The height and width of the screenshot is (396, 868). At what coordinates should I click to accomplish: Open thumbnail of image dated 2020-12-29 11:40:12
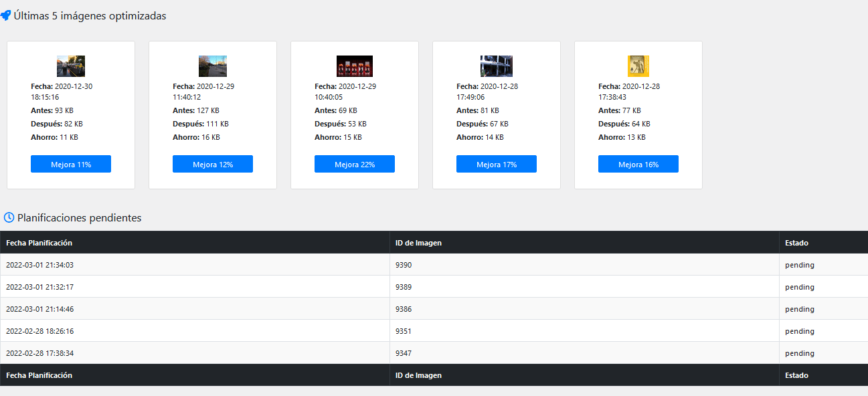click(x=213, y=66)
